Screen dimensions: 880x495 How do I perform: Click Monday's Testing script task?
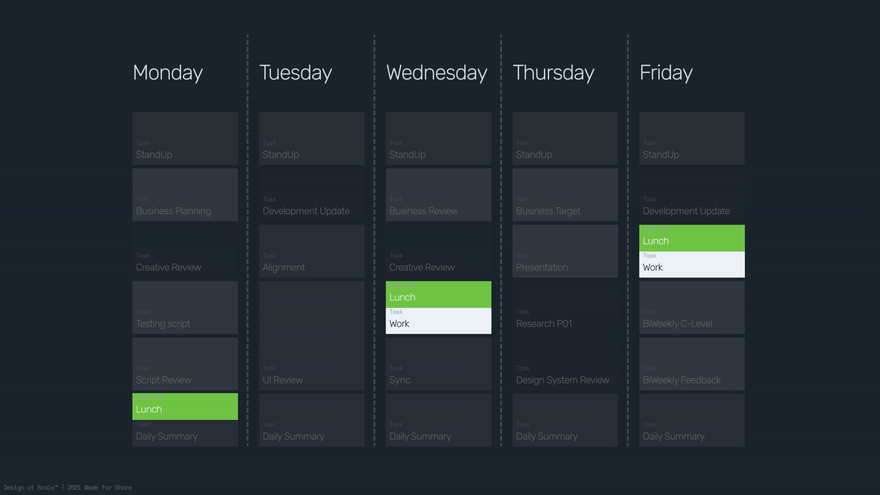point(185,308)
